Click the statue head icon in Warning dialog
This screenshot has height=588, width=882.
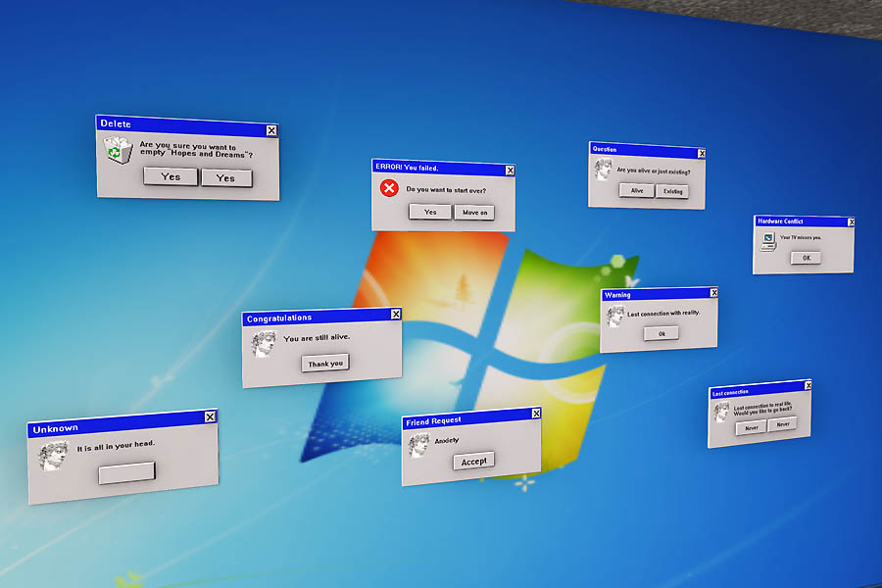click(x=615, y=317)
